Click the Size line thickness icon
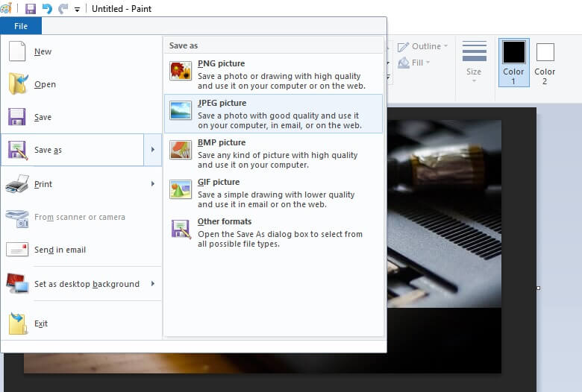The height and width of the screenshot is (392, 582). (x=474, y=51)
